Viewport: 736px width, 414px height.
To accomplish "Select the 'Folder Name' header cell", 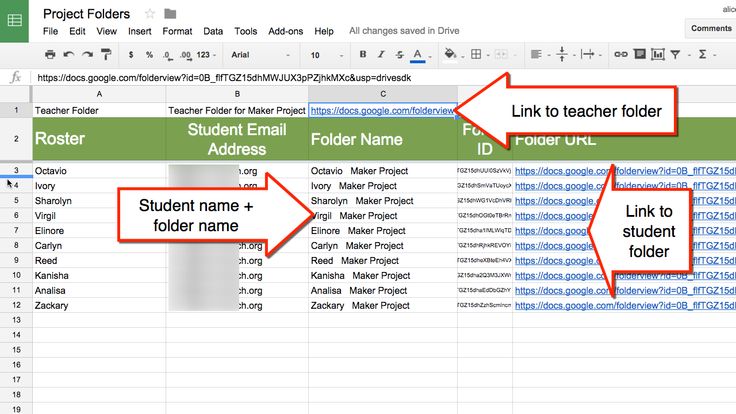I will [x=383, y=139].
